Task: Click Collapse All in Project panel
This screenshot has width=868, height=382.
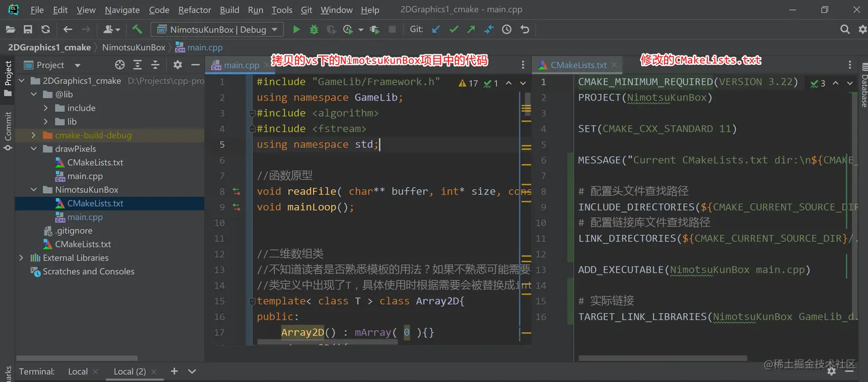Action: click(154, 65)
